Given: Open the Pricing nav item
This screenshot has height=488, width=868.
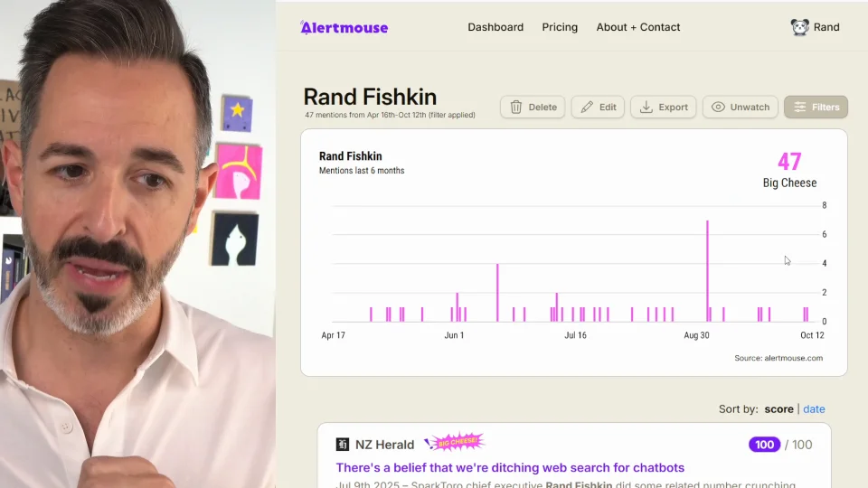Looking at the screenshot, I should pyautogui.click(x=560, y=27).
